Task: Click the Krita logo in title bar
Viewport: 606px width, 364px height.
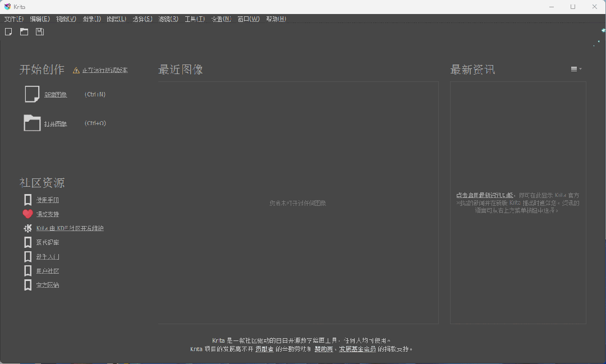Action: pos(7,7)
